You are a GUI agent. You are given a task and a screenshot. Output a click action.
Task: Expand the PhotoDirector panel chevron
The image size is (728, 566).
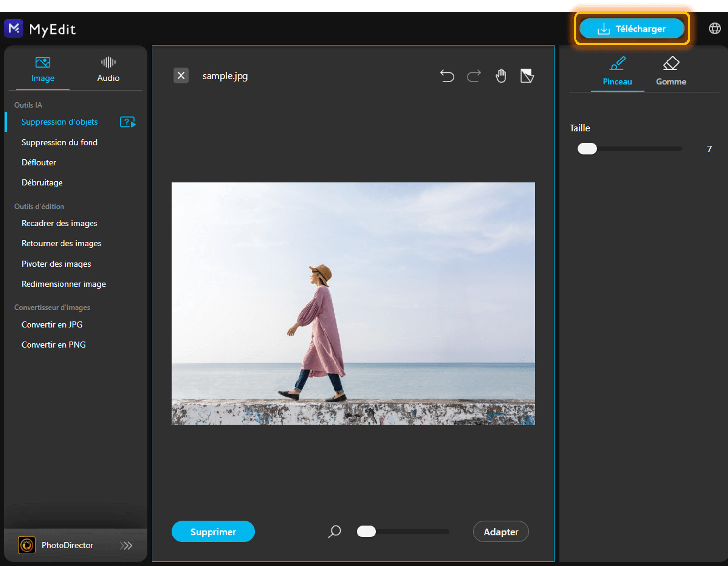coord(127,545)
